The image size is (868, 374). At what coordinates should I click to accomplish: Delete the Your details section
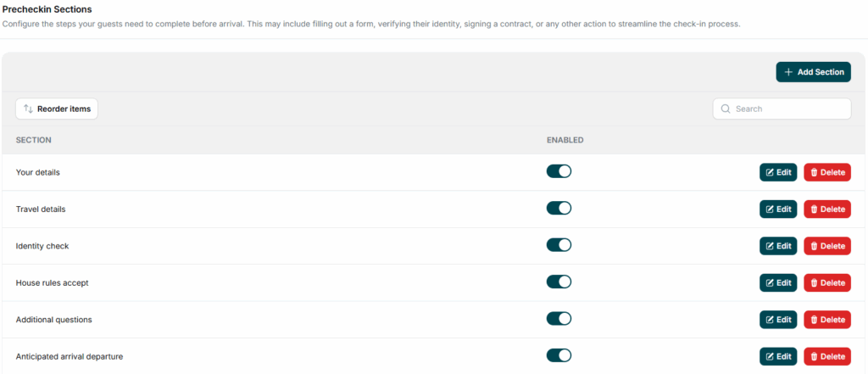coord(826,172)
